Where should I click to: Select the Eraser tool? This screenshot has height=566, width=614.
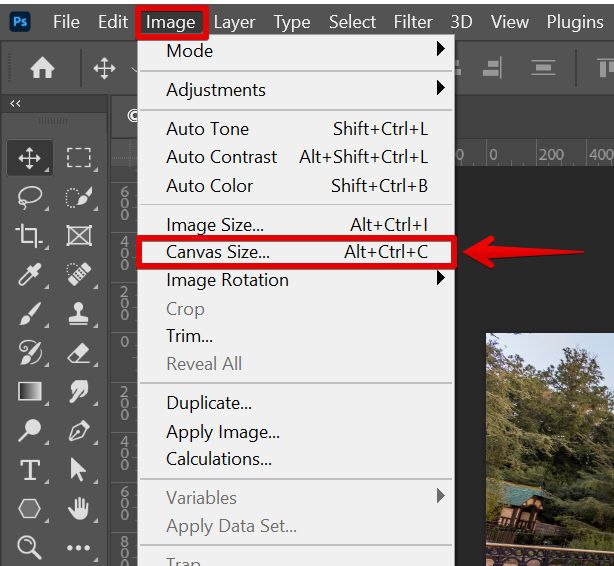(x=79, y=353)
